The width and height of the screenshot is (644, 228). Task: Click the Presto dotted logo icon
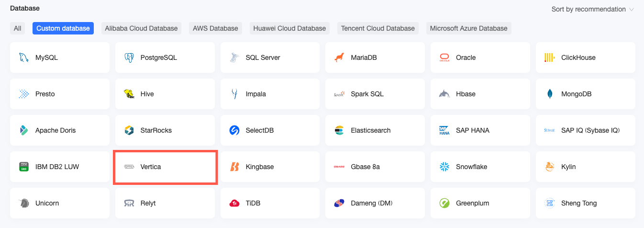click(23, 94)
